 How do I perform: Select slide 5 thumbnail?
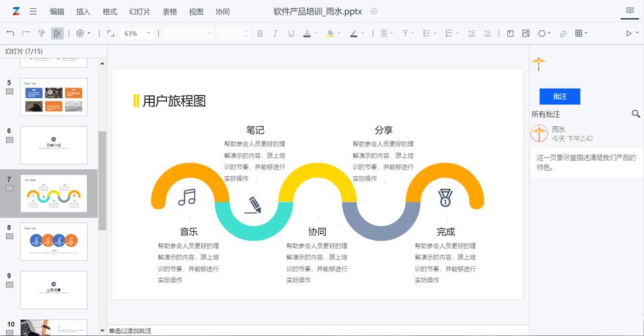pos(54,97)
